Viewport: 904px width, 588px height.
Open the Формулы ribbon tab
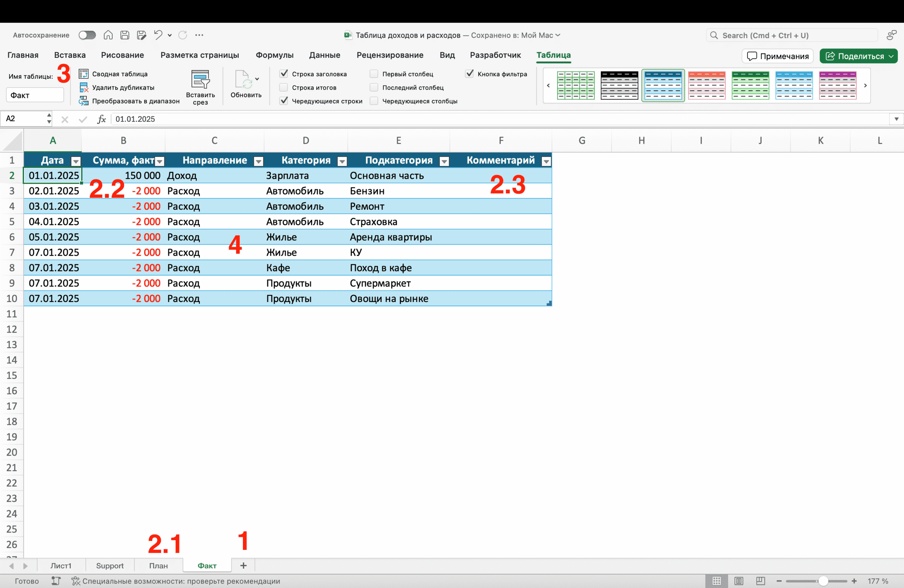pos(275,55)
